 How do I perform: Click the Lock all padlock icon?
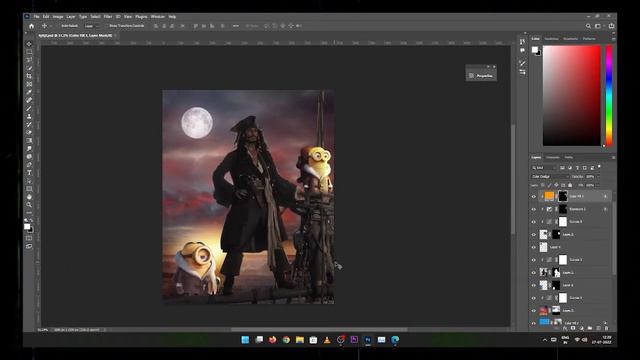570,185
